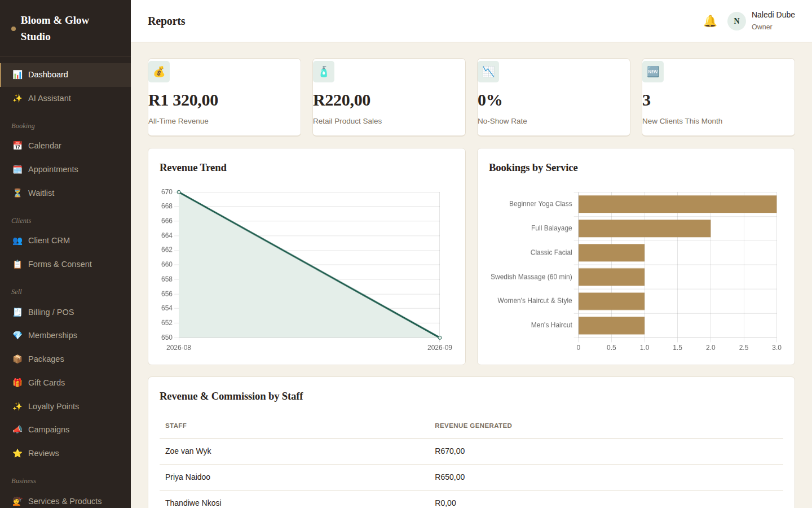The image size is (812, 508).
Task: Click the downward chart icon on no-show card
Action: 488,72
